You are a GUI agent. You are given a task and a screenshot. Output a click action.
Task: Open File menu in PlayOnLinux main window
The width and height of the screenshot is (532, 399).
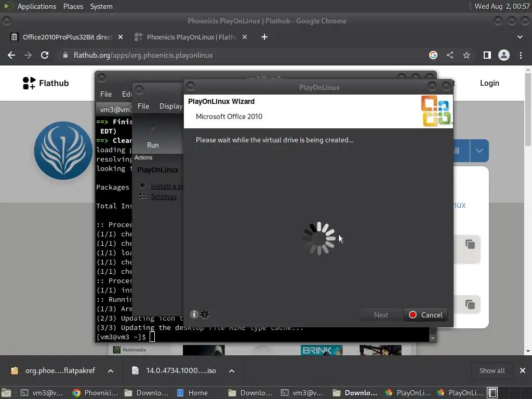click(x=143, y=106)
